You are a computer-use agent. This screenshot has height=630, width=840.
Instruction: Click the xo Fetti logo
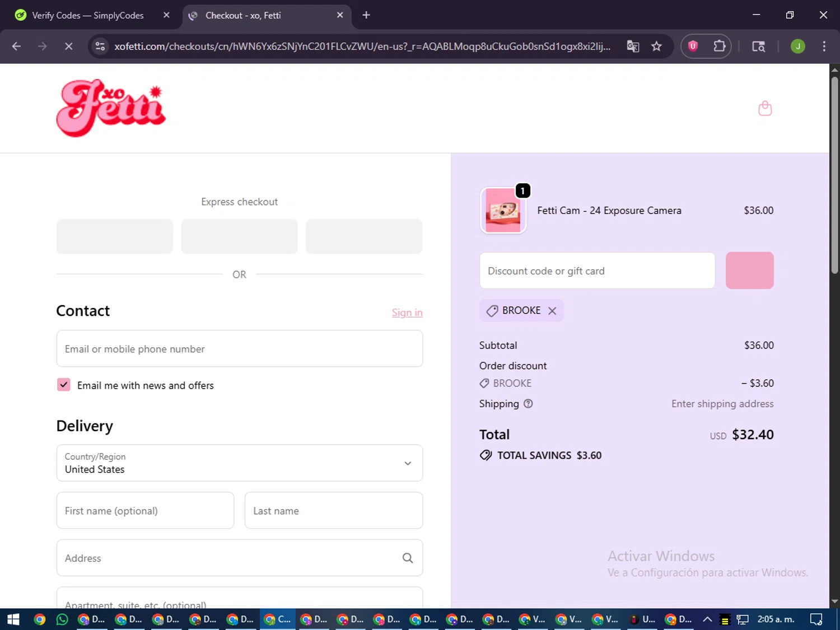(x=111, y=108)
